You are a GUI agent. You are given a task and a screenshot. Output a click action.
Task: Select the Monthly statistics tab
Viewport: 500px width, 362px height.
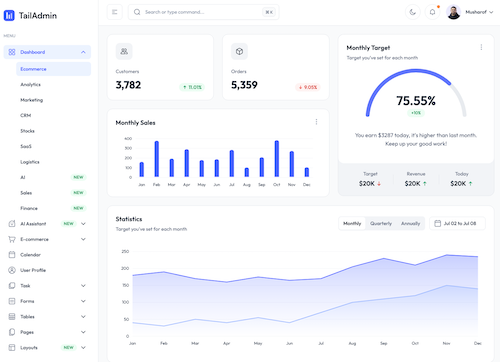tap(352, 224)
